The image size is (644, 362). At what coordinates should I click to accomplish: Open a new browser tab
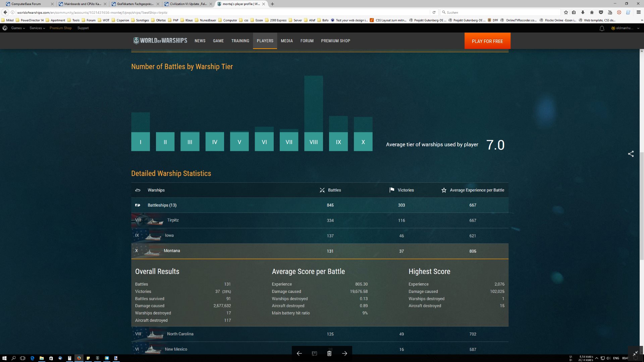(x=272, y=4)
